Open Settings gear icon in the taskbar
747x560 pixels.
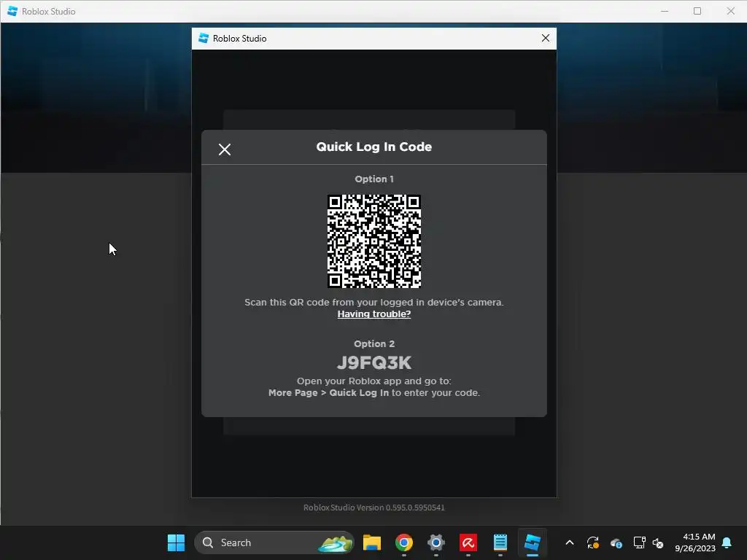pyautogui.click(x=436, y=542)
